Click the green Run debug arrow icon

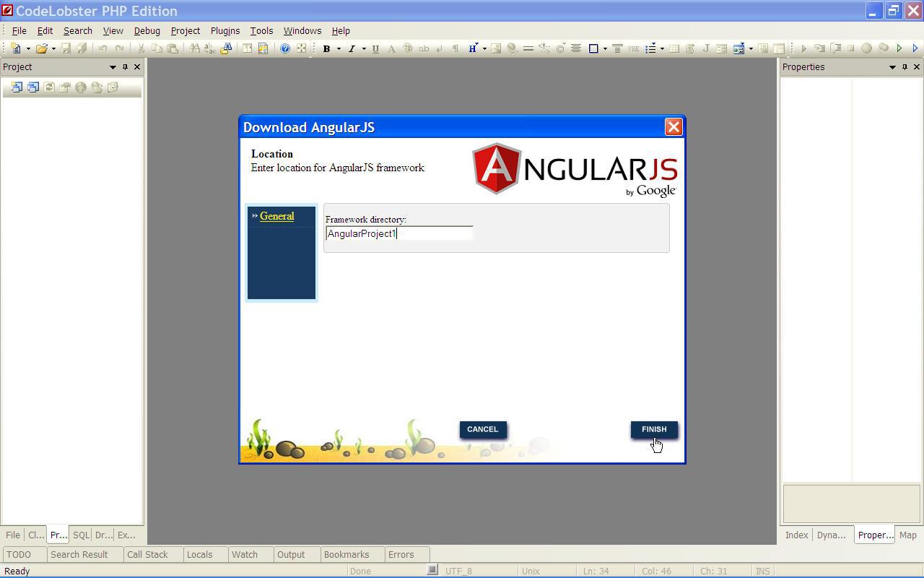coord(899,48)
